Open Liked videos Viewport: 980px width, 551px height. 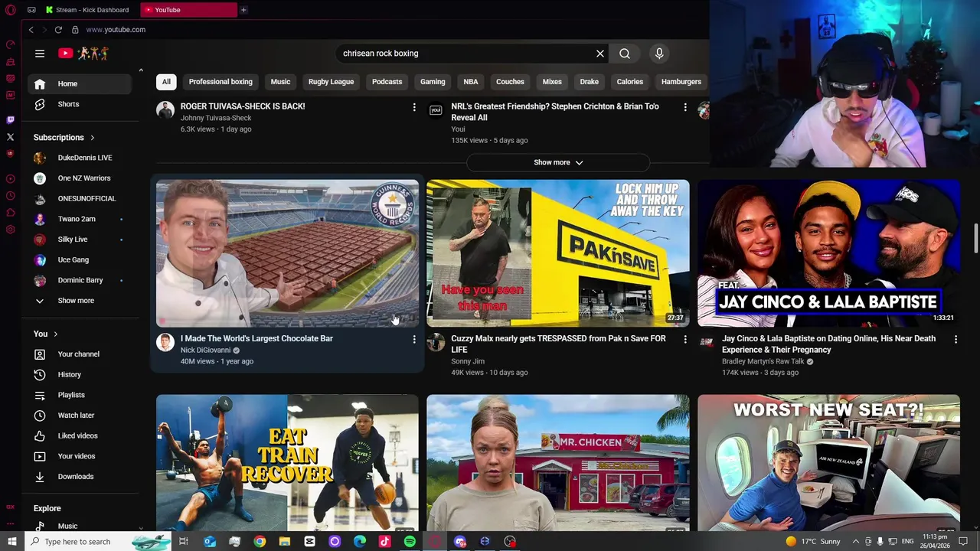(x=80, y=435)
